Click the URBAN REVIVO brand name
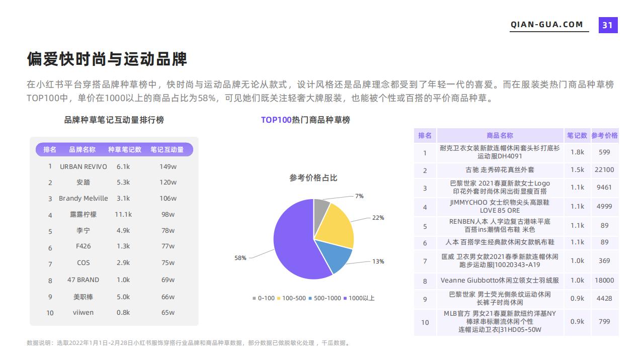644x362 pixels. (84, 166)
